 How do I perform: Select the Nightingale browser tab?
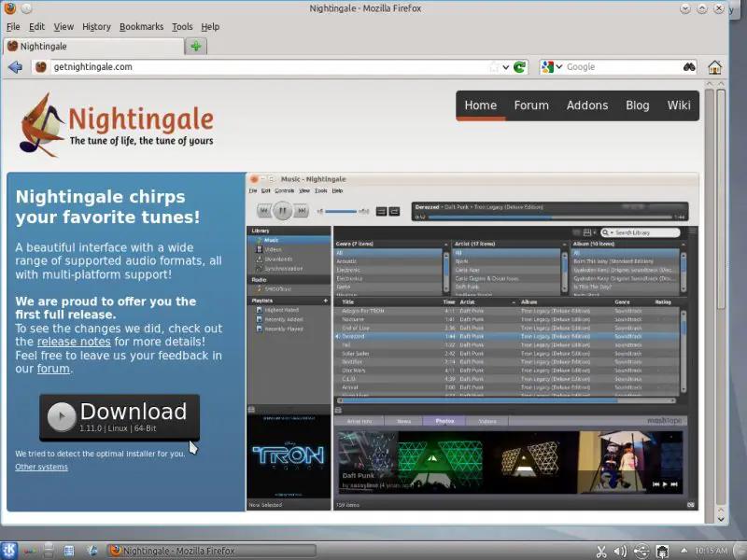point(94,46)
